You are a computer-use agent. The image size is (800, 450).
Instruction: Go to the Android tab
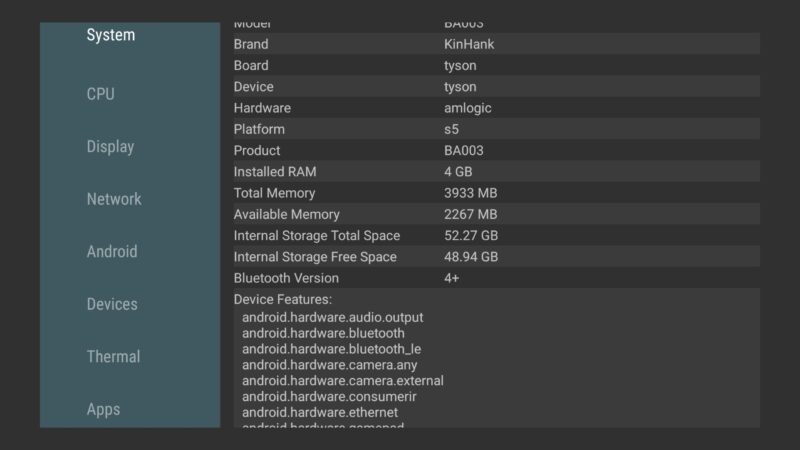click(111, 252)
